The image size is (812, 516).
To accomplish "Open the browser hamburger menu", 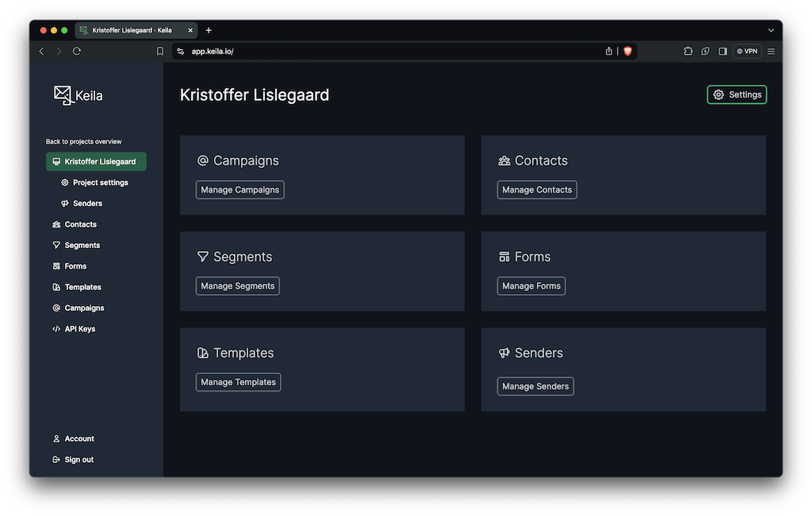I will coord(771,51).
